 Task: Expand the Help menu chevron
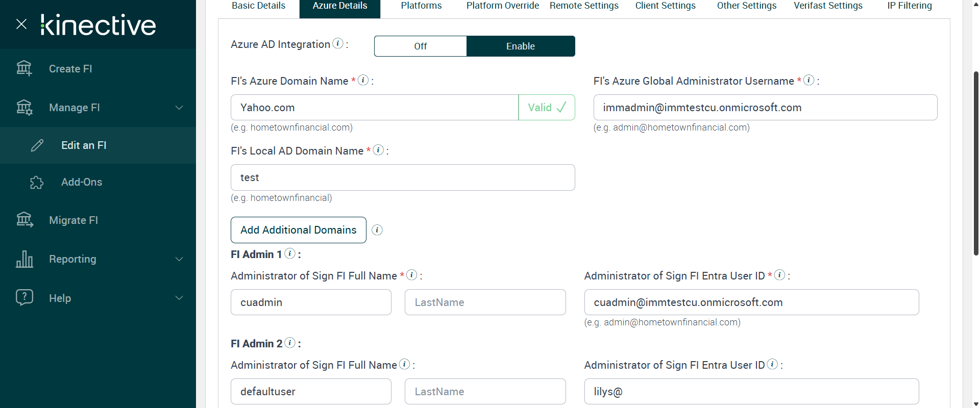[x=179, y=298]
